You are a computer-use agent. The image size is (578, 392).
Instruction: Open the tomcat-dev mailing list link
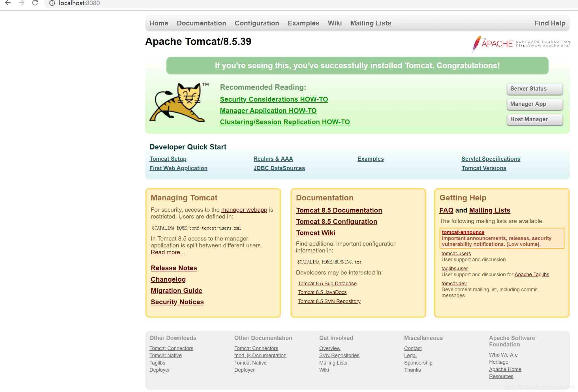tap(454, 284)
